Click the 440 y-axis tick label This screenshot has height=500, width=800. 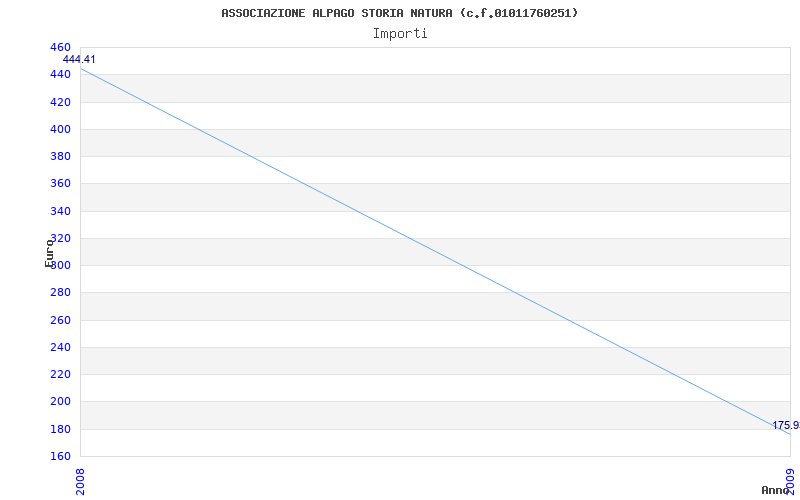tap(60, 74)
